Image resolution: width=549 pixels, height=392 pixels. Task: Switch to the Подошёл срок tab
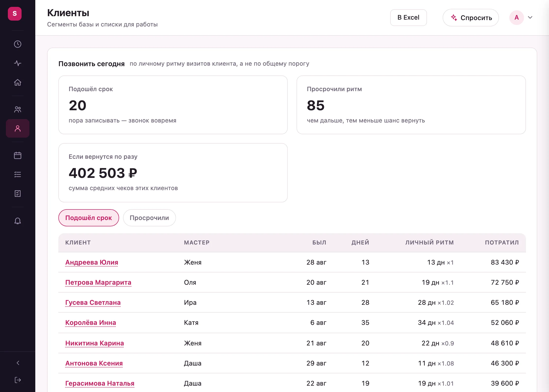88,218
